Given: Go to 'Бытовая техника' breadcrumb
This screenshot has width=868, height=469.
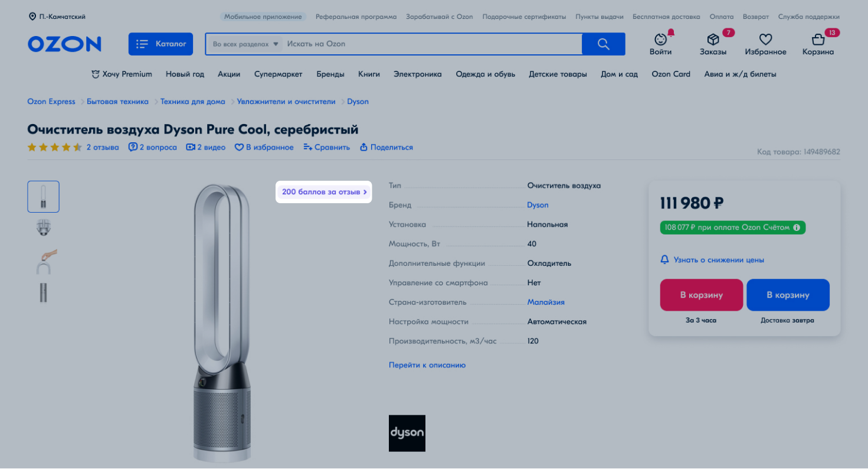Looking at the screenshot, I should [x=117, y=102].
